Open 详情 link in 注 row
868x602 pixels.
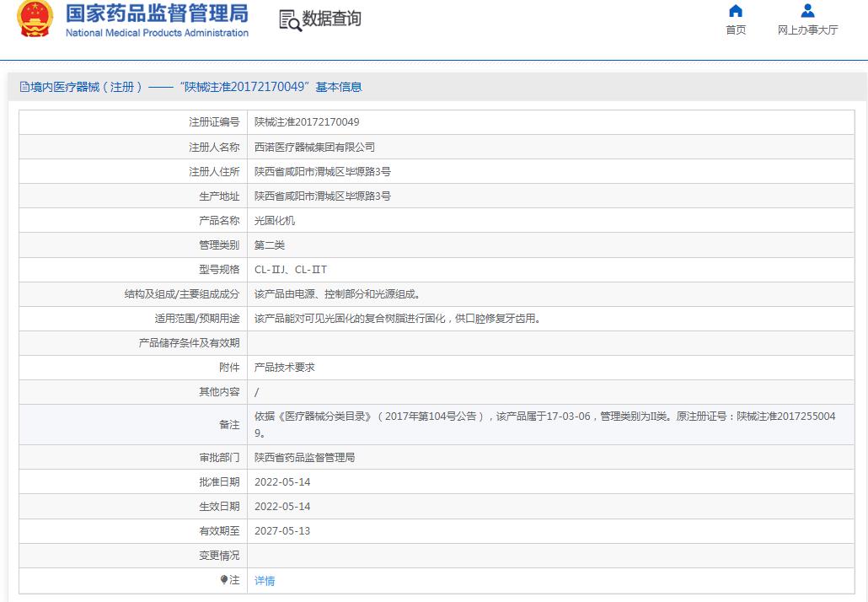point(265,580)
